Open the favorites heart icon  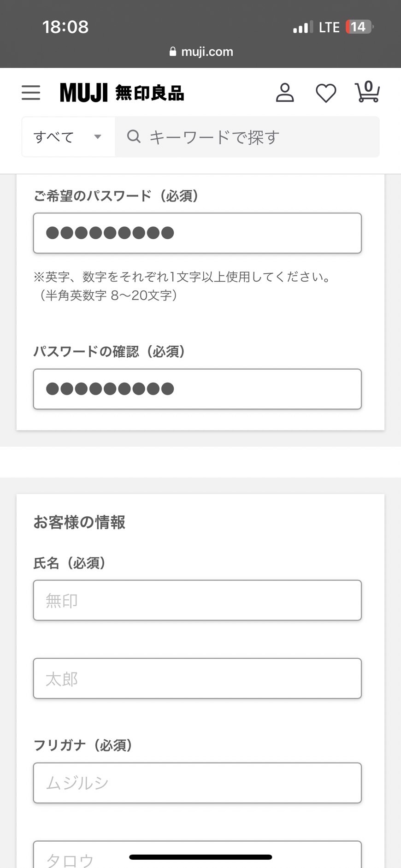tap(326, 93)
